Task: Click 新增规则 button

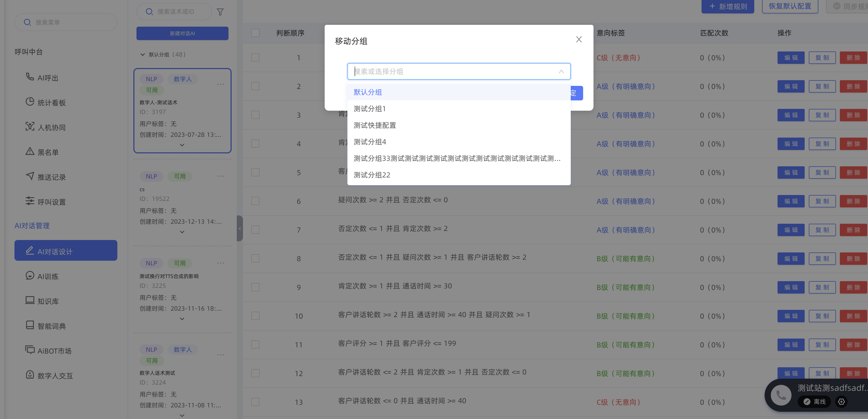Action: tap(727, 6)
